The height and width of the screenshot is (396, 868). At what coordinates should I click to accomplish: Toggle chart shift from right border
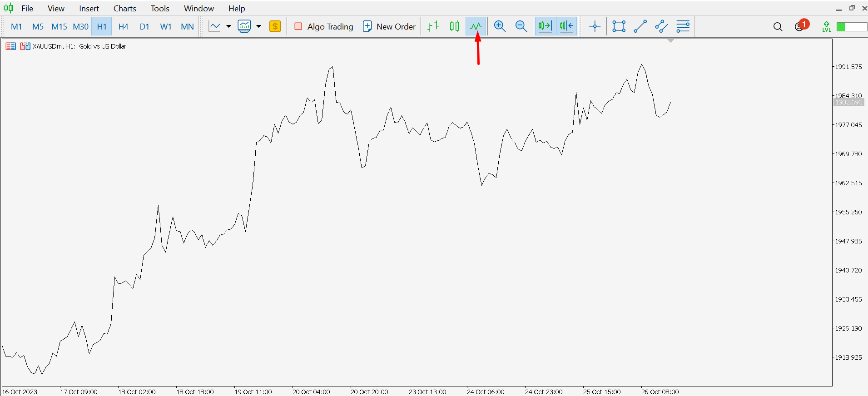pyautogui.click(x=566, y=26)
